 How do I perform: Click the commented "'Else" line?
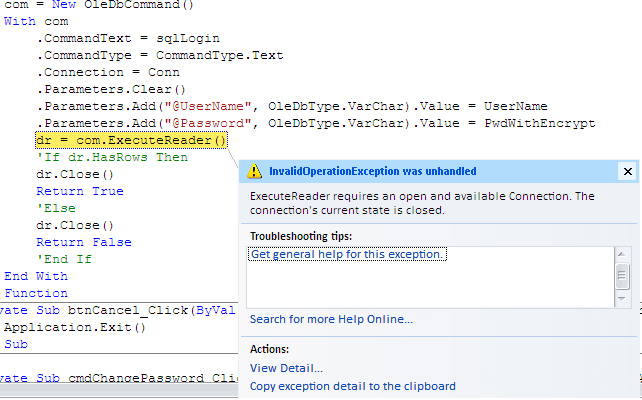(x=56, y=208)
